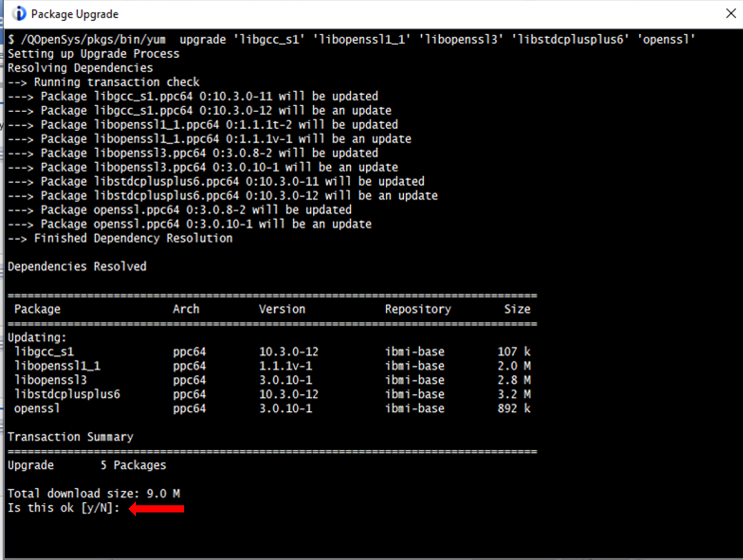This screenshot has height=560, width=743.
Task: Click the 'Size' column header
Action: (517, 309)
